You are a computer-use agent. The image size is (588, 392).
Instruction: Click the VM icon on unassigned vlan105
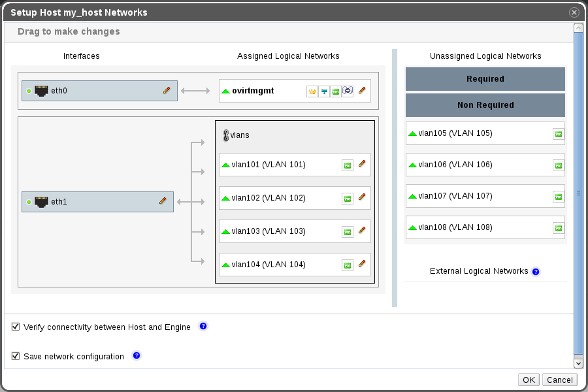558,134
